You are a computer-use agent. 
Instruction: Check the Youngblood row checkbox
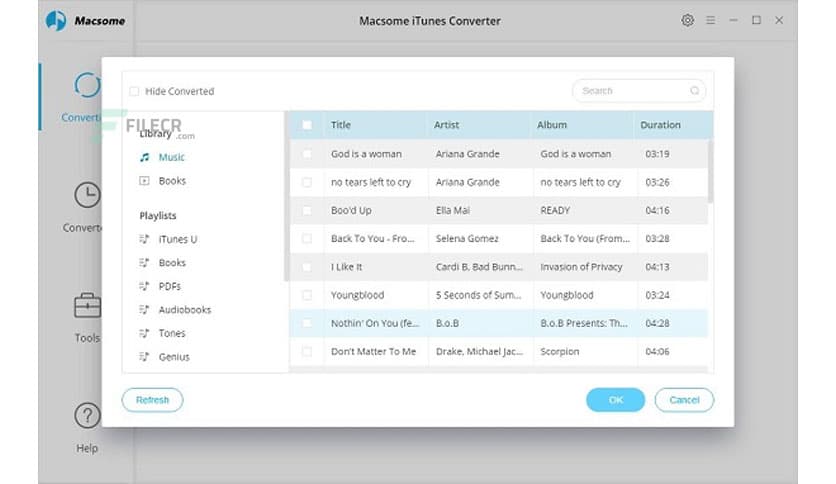point(307,295)
